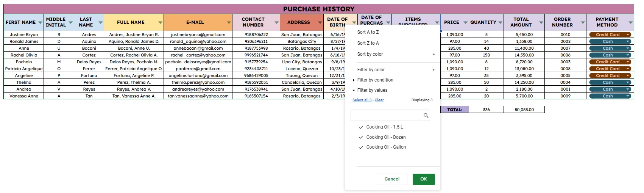Select cell justinebryan.a@gmail.com

(x=198, y=35)
